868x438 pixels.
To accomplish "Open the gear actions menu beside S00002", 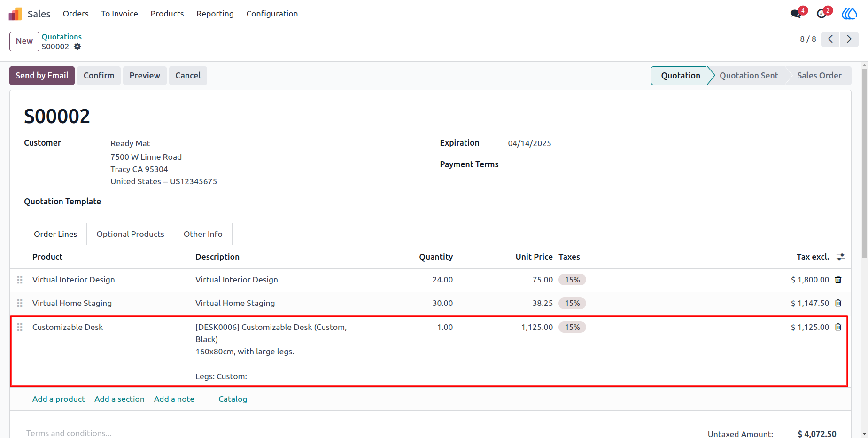I will click(77, 47).
